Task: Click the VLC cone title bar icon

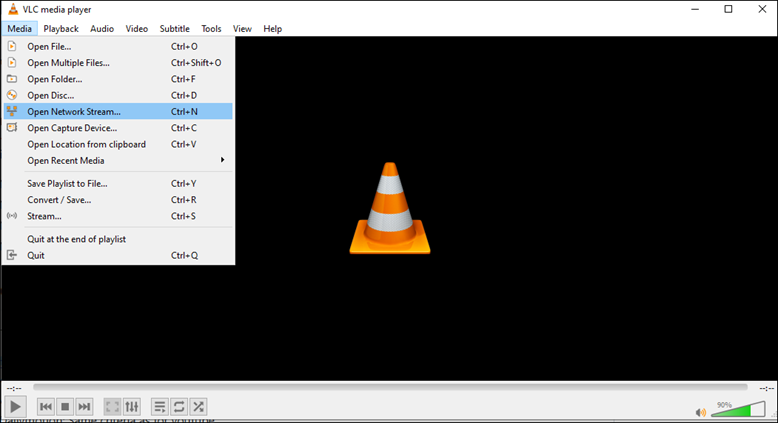Action: click(x=13, y=9)
